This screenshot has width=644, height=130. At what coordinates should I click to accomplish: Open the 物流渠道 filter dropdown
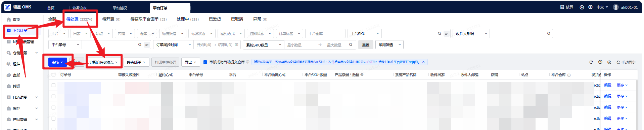click(173, 34)
